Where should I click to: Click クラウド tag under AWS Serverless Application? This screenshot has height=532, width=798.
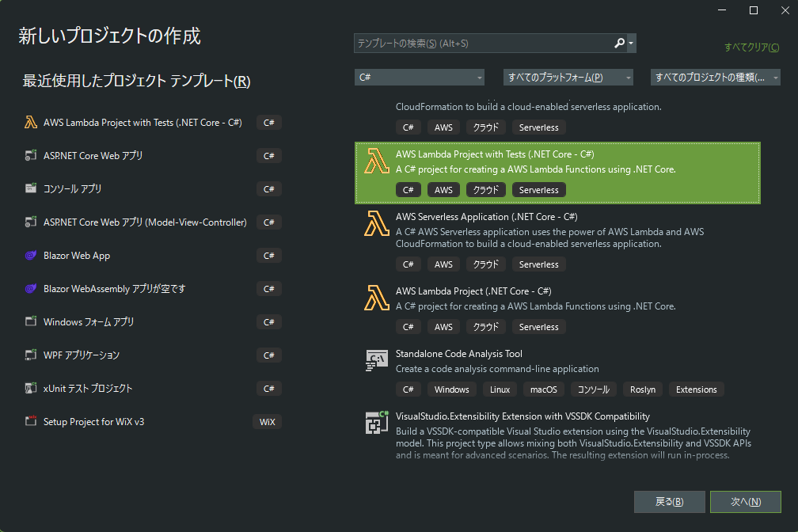click(x=486, y=264)
